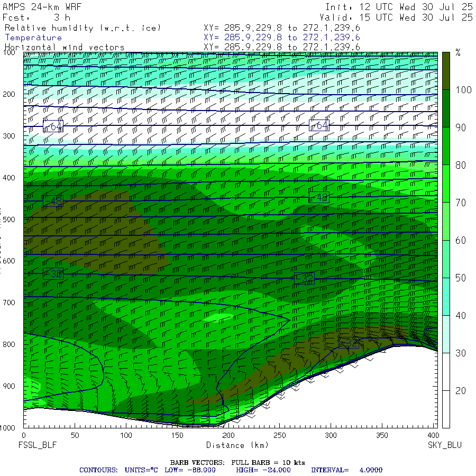
Task: Click the 900 tick on the pressure axis
Action: 9,386
